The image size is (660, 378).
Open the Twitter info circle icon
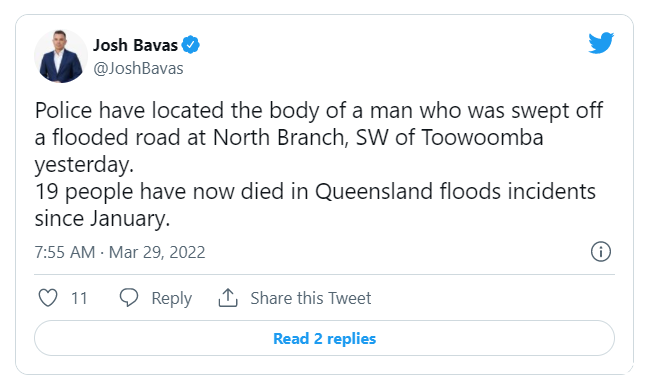(601, 252)
